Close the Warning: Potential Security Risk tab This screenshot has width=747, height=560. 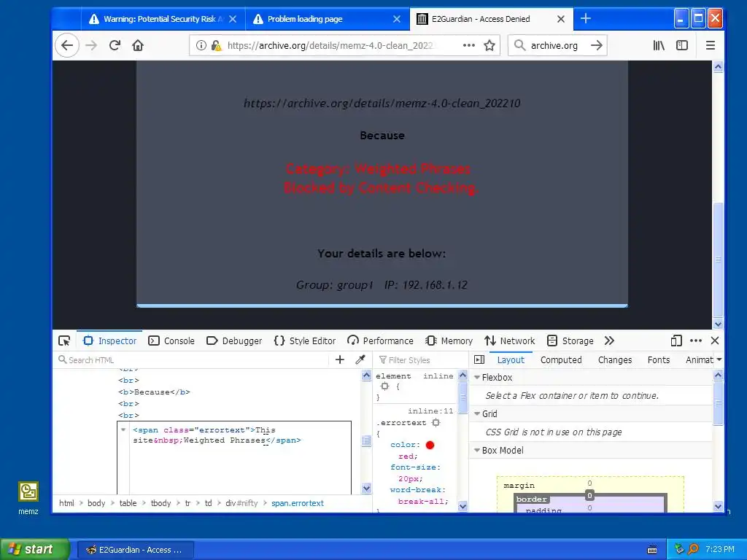tap(233, 19)
